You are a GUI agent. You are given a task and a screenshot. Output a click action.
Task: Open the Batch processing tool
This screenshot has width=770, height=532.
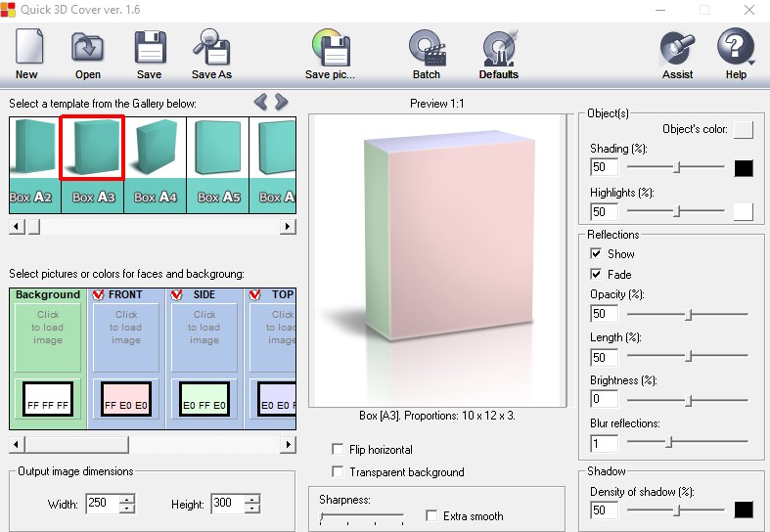click(x=427, y=49)
